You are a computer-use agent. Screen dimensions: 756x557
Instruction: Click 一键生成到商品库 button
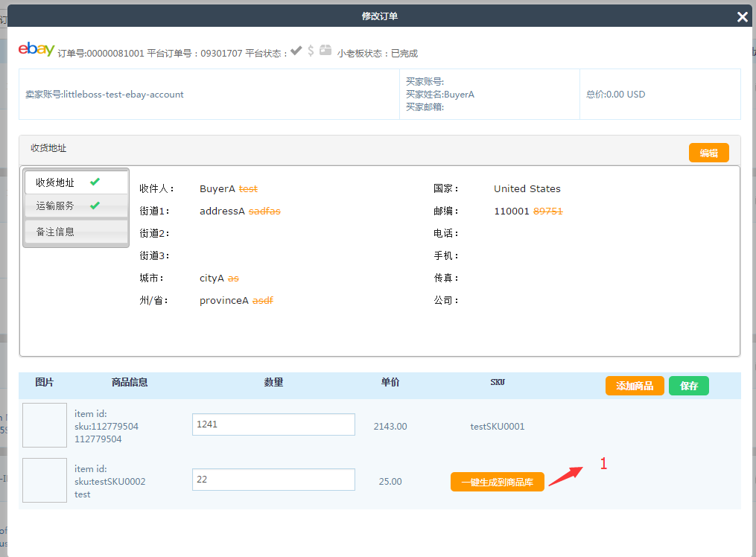point(497,482)
